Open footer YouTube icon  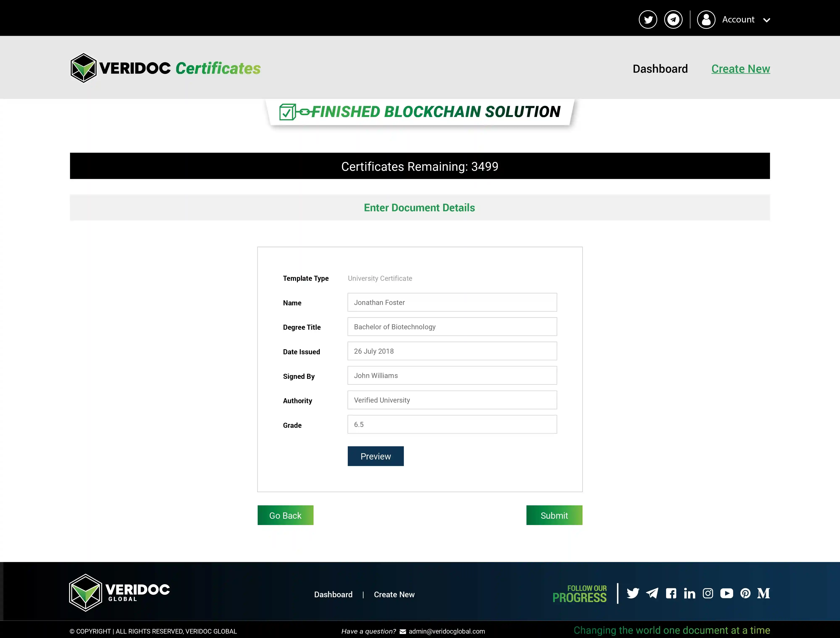click(726, 593)
